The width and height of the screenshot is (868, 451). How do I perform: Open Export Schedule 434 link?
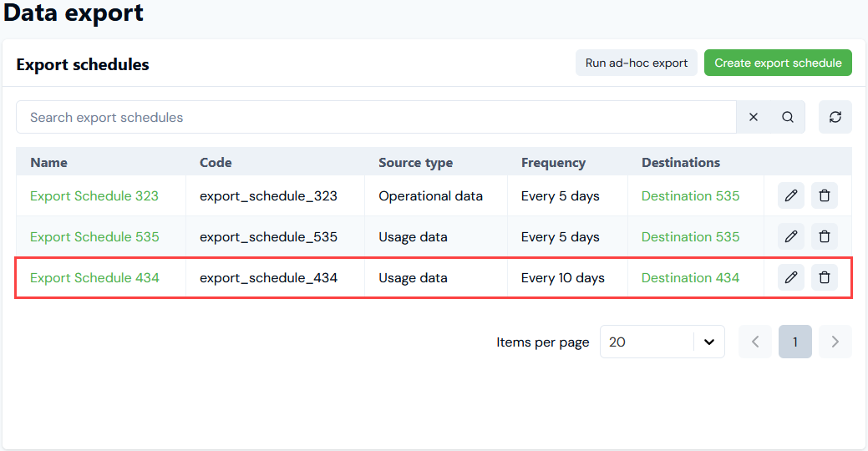94,278
